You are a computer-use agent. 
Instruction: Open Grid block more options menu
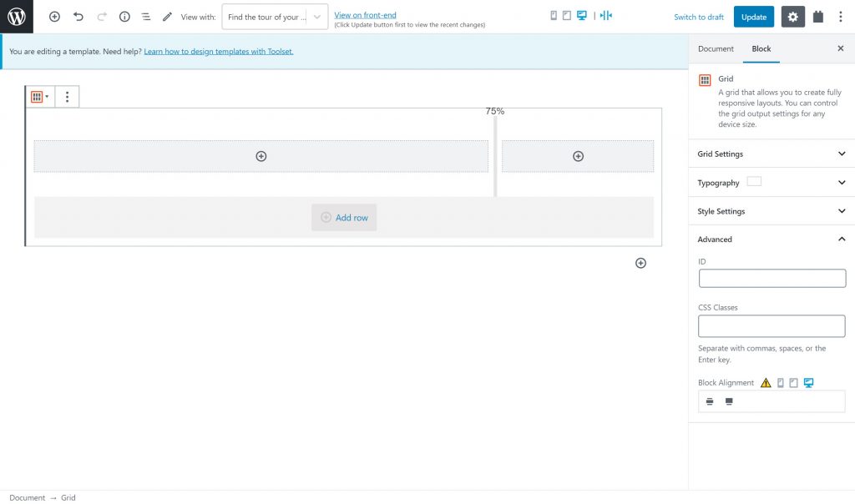click(67, 97)
